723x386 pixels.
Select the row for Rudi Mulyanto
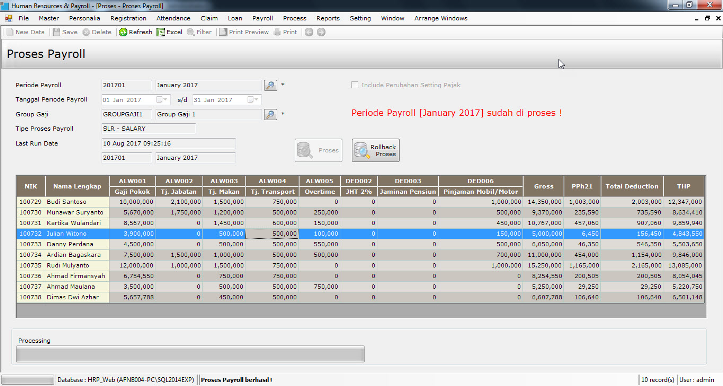pos(361,266)
